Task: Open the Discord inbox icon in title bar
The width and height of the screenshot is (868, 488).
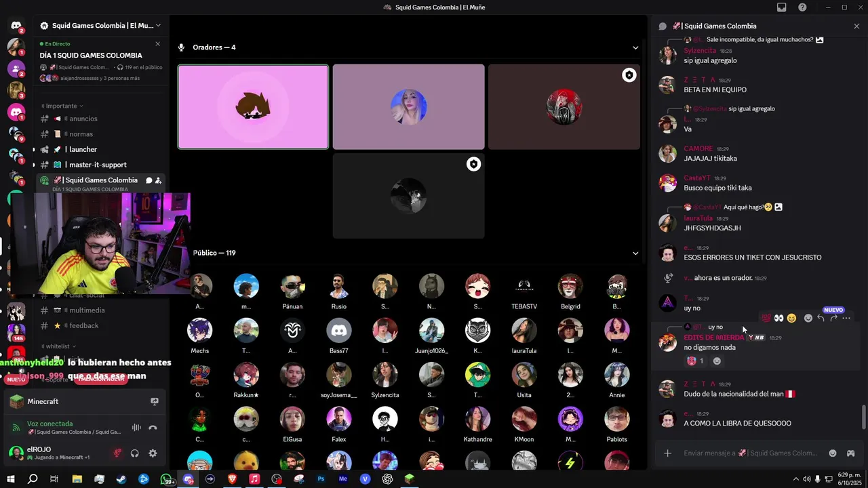Action: (x=782, y=7)
